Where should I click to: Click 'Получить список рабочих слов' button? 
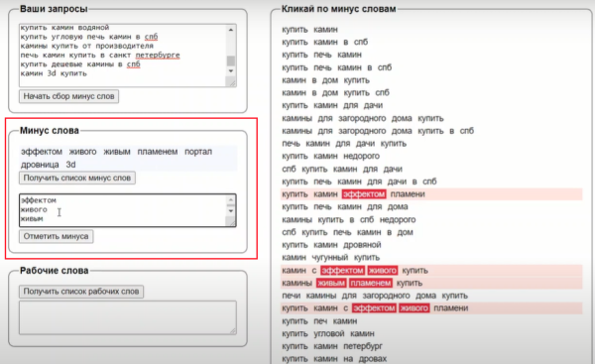(x=81, y=292)
